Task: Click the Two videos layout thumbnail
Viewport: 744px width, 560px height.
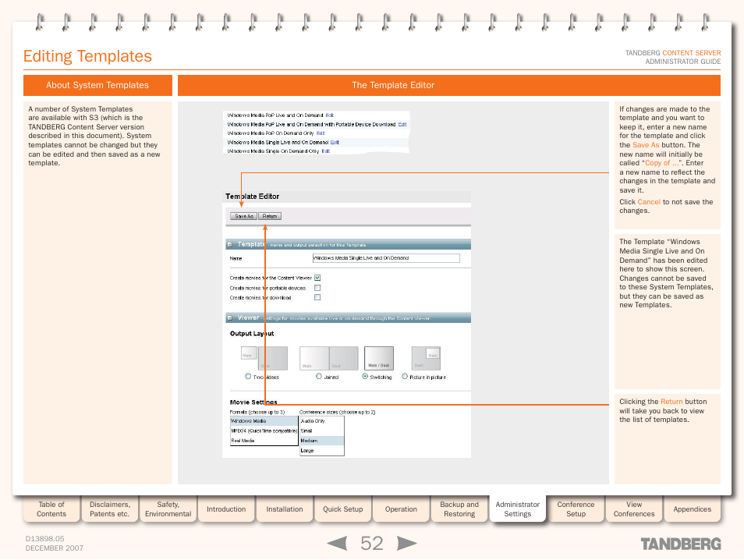Action: click(264, 358)
